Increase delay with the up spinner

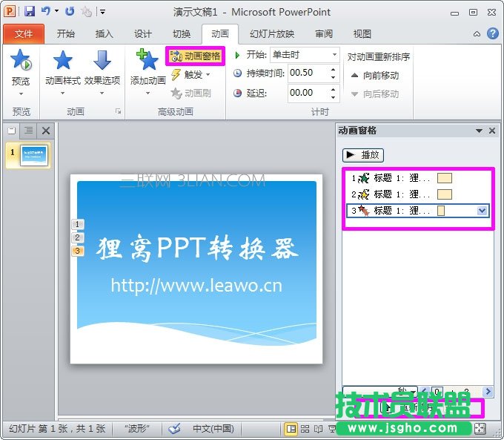tap(334, 89)
